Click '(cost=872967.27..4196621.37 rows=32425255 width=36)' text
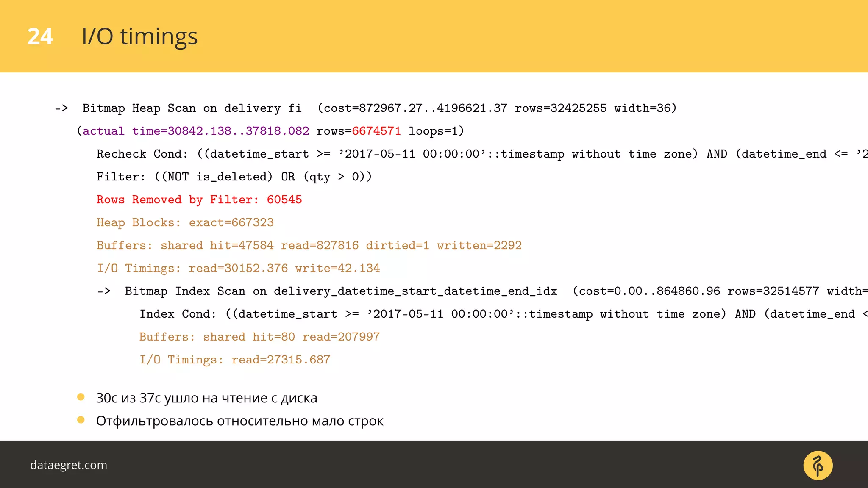The height and width of the screenshot is (488, 868). point(497,108)
